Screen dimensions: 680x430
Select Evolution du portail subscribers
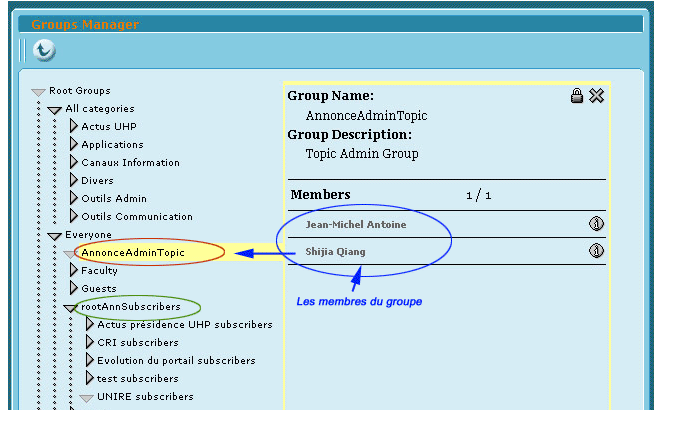[176, 361]
